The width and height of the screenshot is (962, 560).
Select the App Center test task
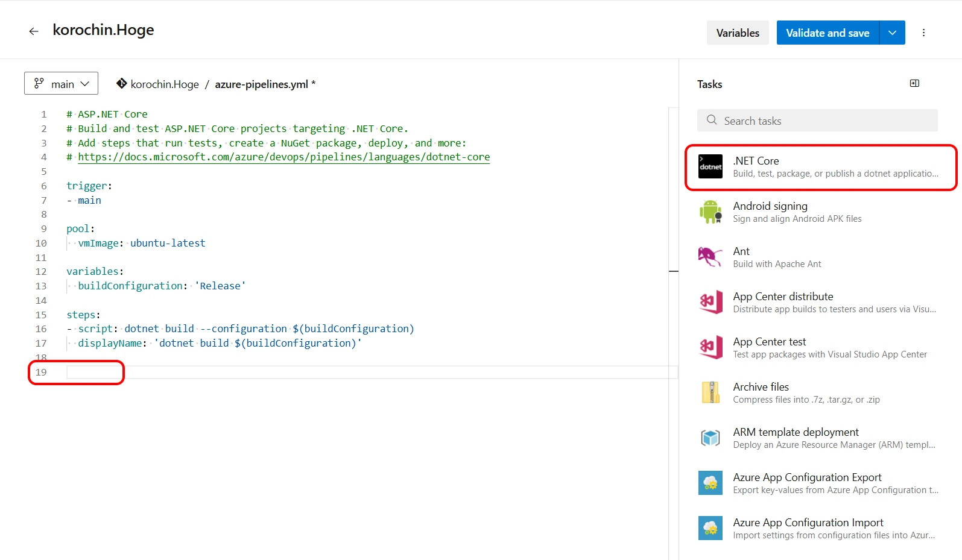pos(829,348)
